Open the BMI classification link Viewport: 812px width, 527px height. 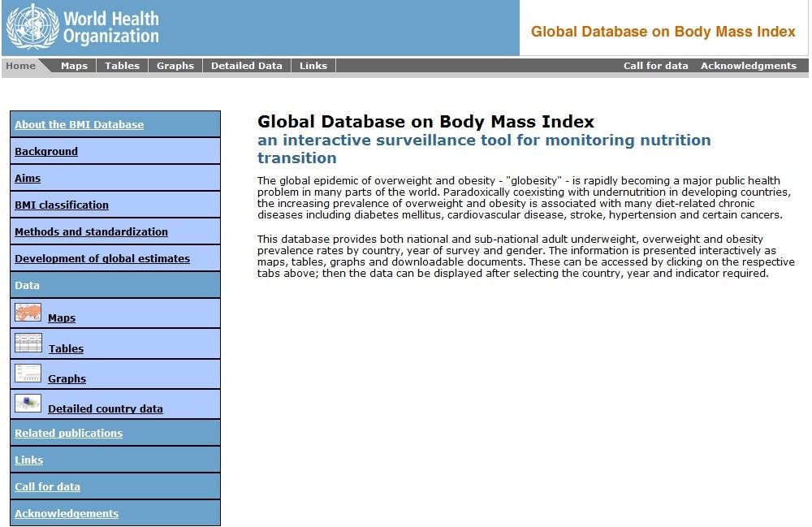[62, 205]
